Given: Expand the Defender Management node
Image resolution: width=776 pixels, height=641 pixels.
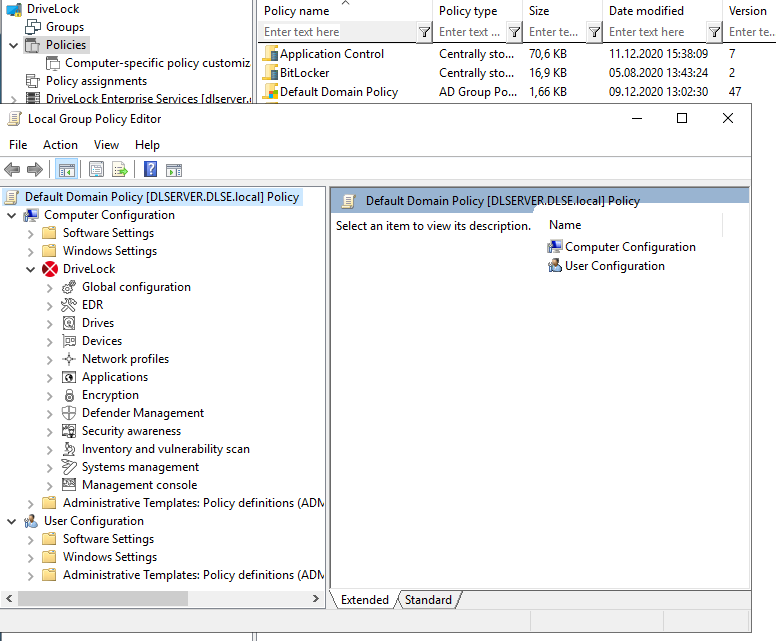Looking at the screenshot, I should [x=49, y=414].
